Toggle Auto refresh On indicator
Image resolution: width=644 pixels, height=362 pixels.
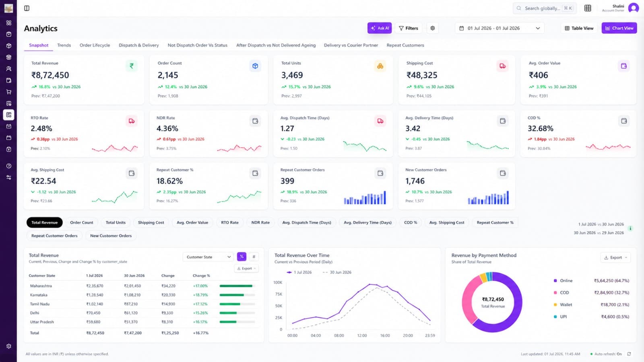(x=606, y=354)
